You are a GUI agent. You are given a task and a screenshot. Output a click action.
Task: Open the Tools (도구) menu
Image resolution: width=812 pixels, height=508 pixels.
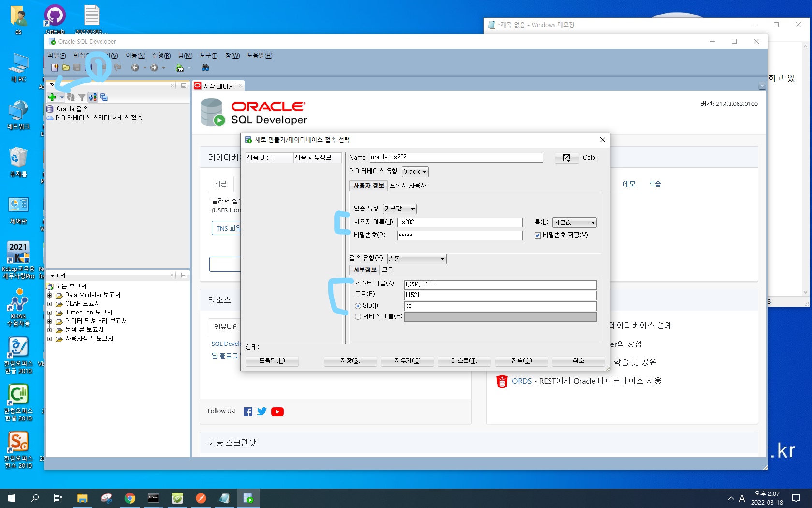click(x=209, y=56)
